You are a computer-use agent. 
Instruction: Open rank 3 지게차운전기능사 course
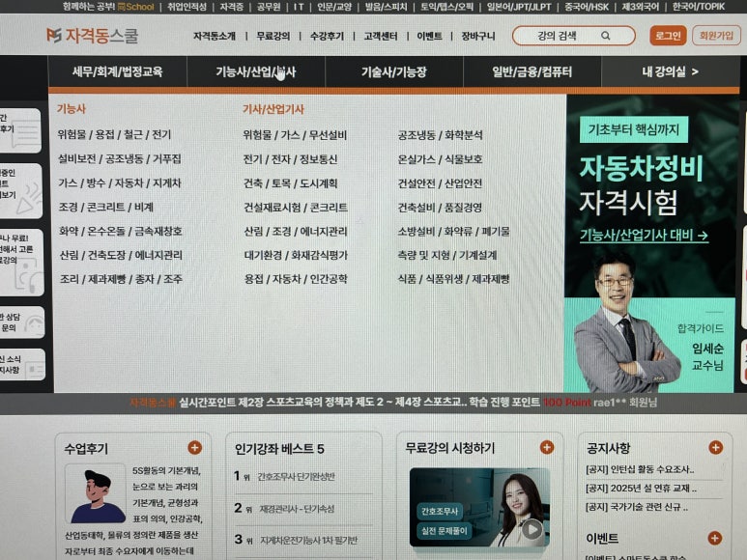[308, 541]
